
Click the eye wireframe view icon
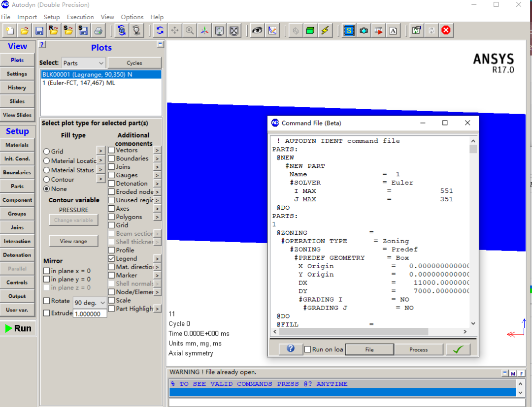[x=257, y=31]
